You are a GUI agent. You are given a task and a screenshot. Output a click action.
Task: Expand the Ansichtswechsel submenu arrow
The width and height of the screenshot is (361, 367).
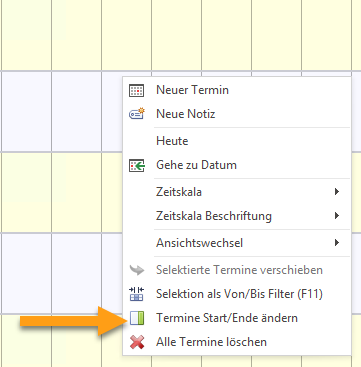pos(337,243)
